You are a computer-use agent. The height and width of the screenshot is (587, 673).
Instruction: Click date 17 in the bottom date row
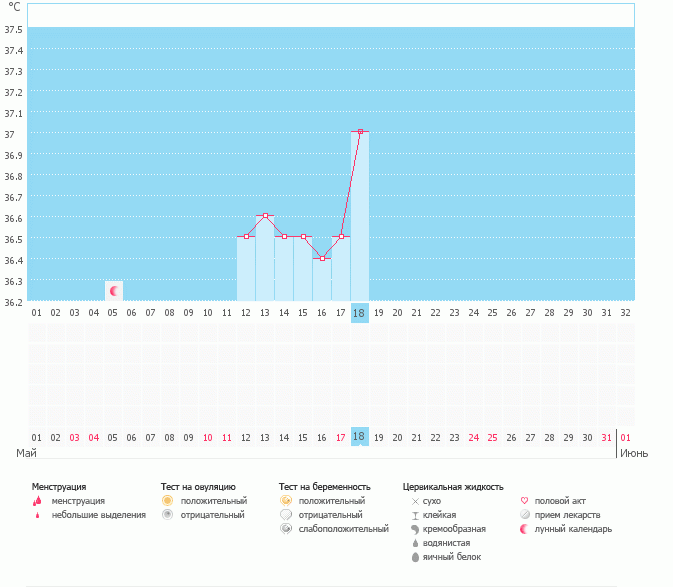coord(341,437)
